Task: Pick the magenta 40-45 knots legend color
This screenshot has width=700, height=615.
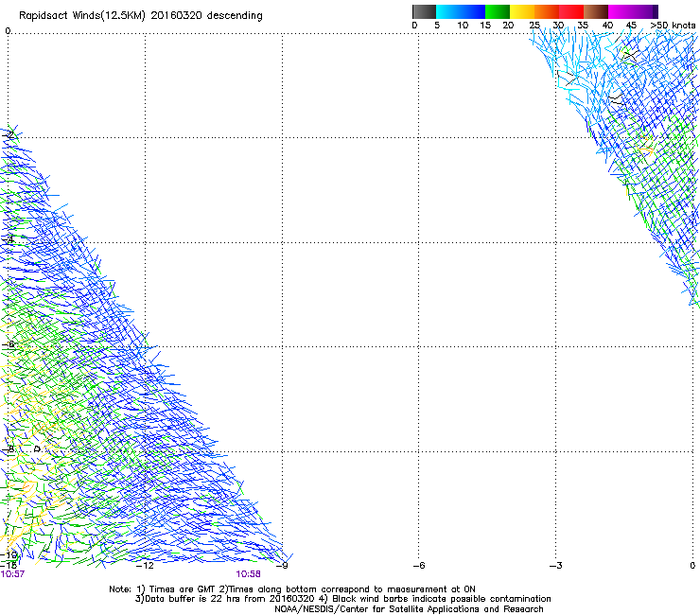Action: pyautogui.click(x=621, y=11)
